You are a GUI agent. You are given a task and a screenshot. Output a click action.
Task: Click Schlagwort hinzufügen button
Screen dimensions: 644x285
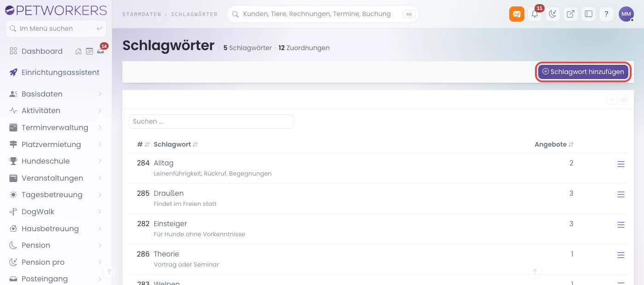click(583, 72)
